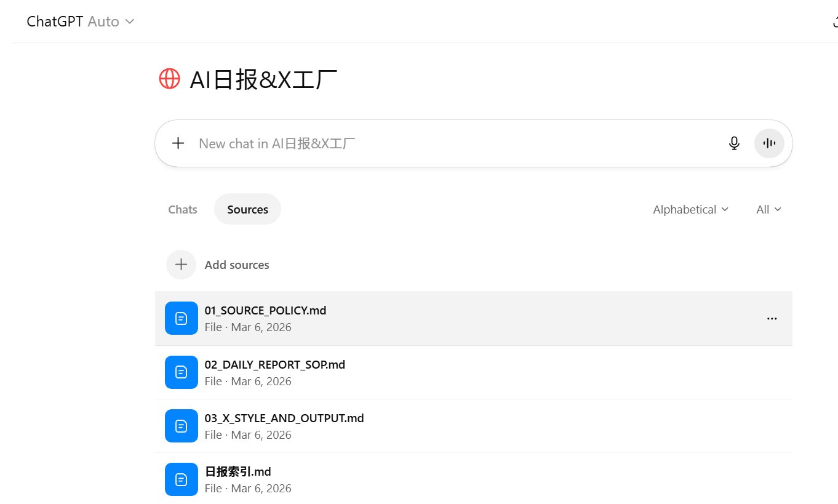Viewport: 838px width, 504px height.
Task: Start dictation with the microphone icon
Action: tap(734, 143)
